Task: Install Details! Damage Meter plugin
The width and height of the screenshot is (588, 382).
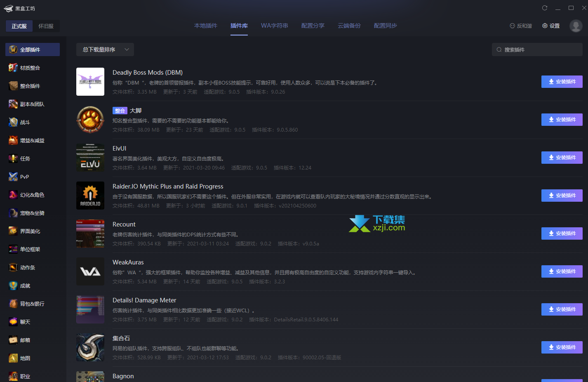Action: [562, 309]
